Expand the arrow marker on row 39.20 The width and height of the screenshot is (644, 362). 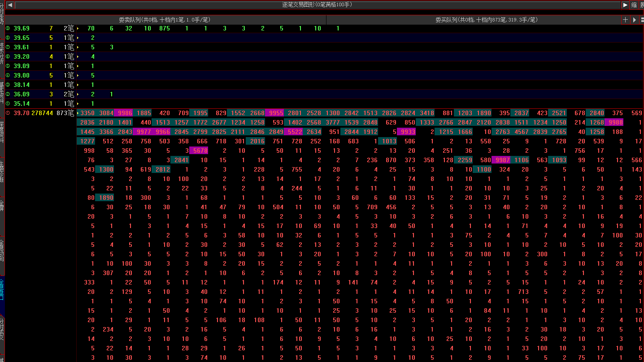pyautogui.click(x=78, y=56)
